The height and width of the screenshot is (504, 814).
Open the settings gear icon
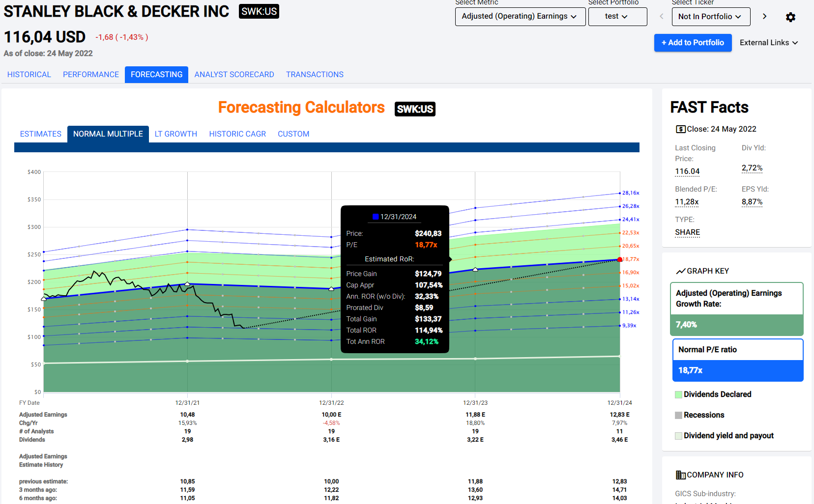point(790,17)
